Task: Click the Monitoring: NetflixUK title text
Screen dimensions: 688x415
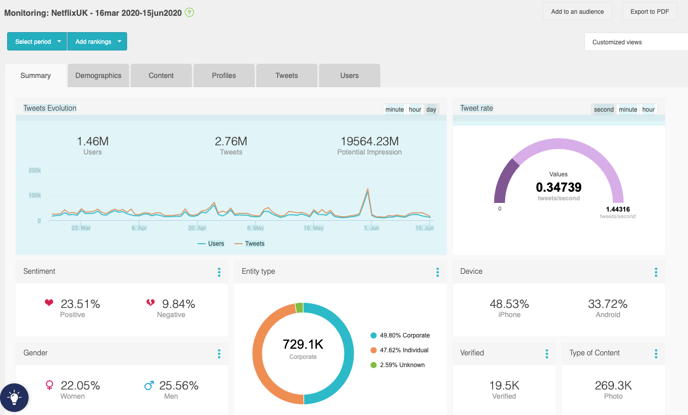Action: coord(93,13)
